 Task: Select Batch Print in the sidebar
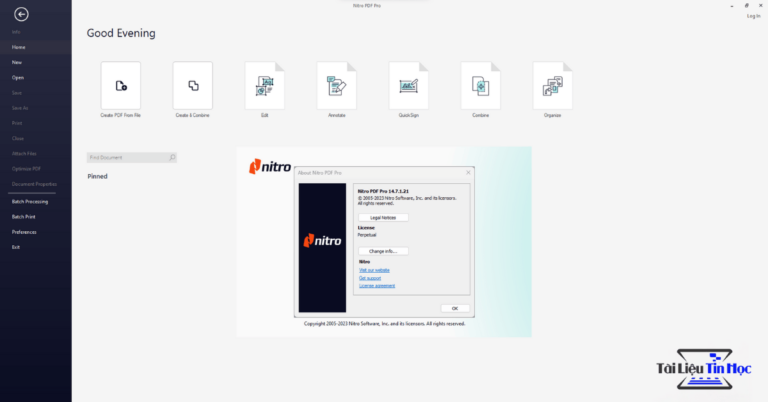click(x=23, y=216)
